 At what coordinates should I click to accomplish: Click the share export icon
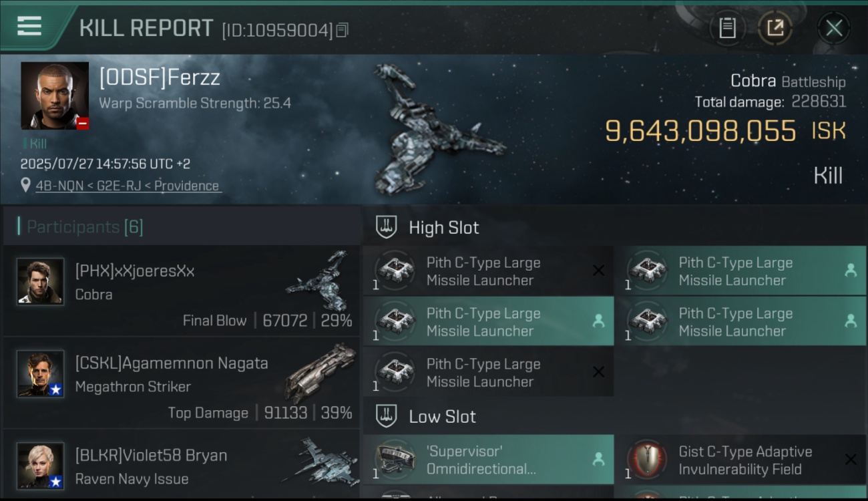point(775,28)
